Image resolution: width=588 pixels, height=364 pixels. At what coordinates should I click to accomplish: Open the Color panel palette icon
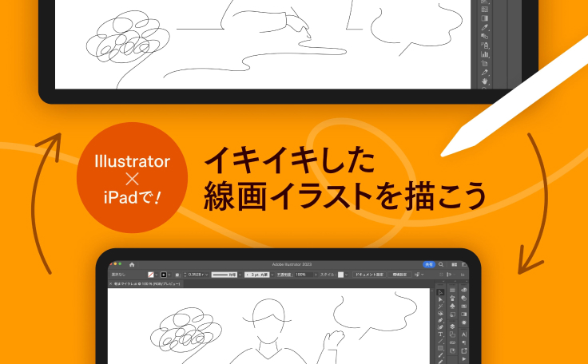[464, 290]
